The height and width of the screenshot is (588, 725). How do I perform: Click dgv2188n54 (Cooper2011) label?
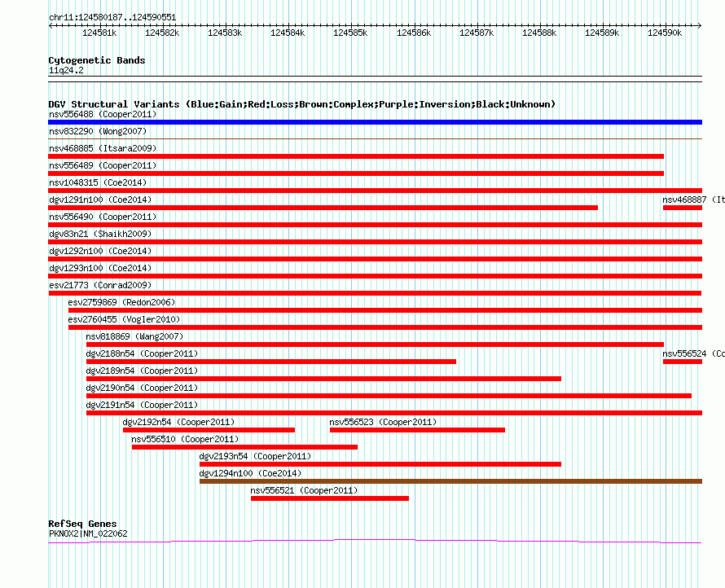[142, 353]
